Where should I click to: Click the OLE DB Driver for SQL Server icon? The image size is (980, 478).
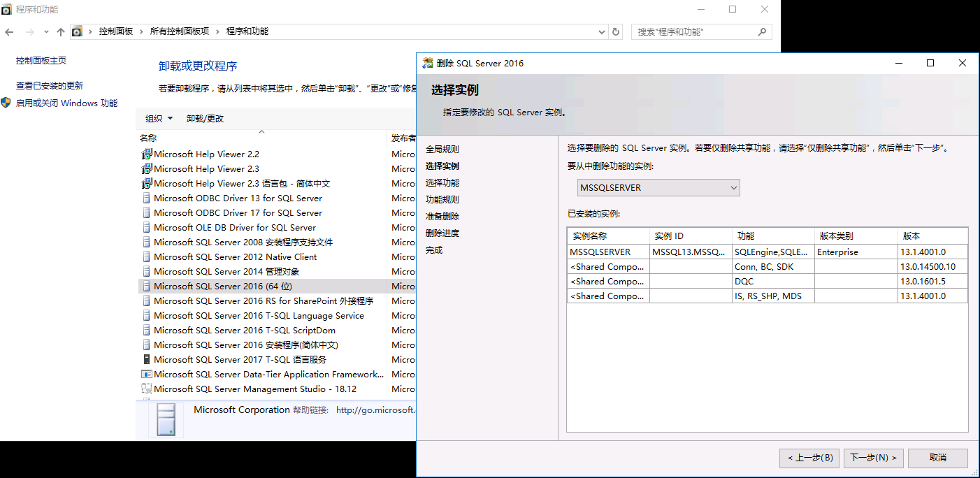point(146,228)
